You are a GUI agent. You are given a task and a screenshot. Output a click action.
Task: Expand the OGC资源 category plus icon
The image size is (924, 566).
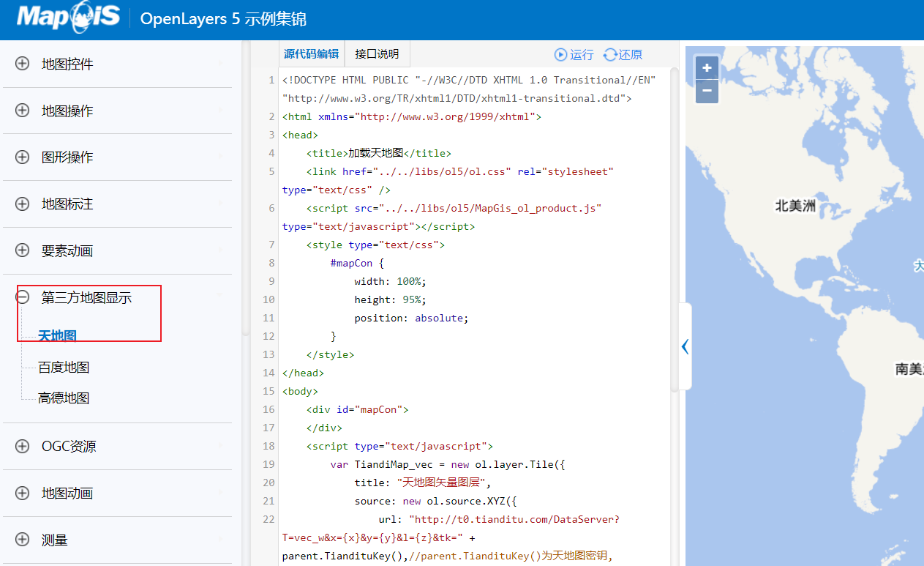(23, 446)
